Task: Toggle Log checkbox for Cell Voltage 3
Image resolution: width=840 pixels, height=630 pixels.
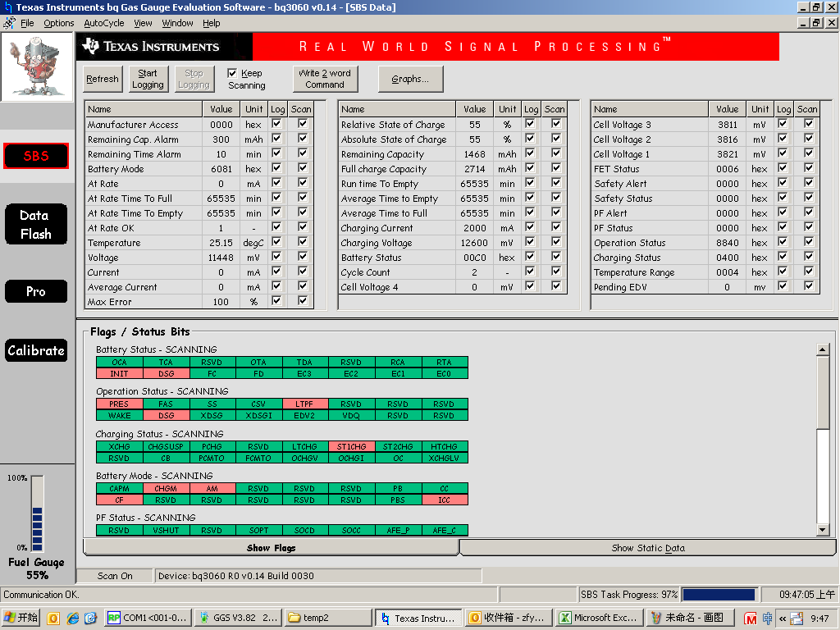Action: pyautogui.click(x=783, y=124)
